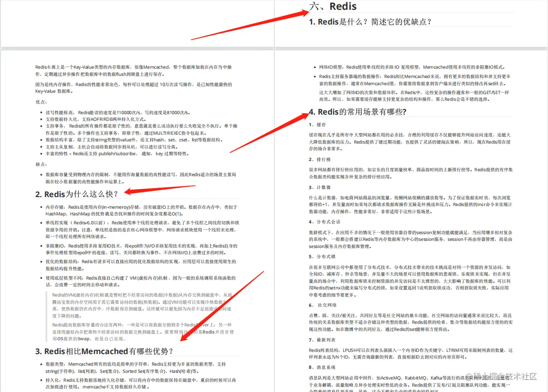Select the paragraph starting "点赞、踩、关注/被关注"
This screenshot has width=548, height=392.
tap(411, 322)
